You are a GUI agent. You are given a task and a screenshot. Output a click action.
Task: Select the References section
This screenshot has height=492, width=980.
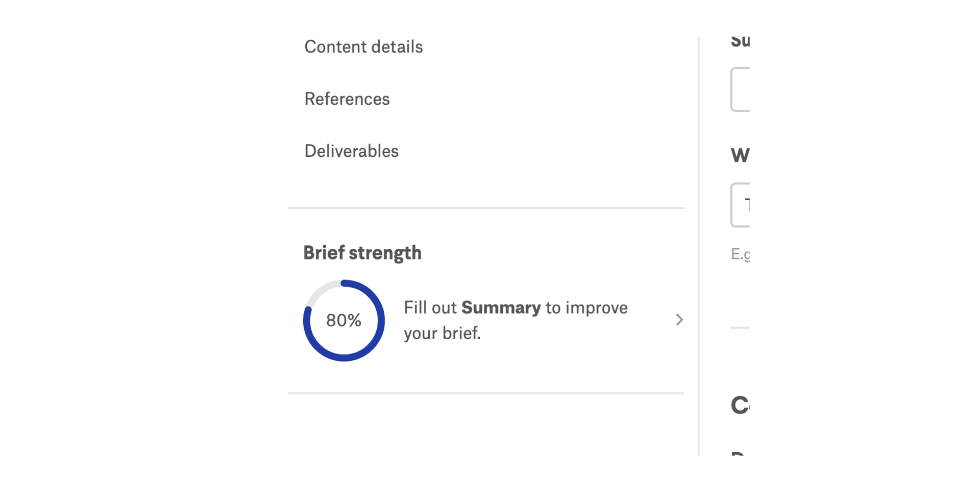coord(347,99)
